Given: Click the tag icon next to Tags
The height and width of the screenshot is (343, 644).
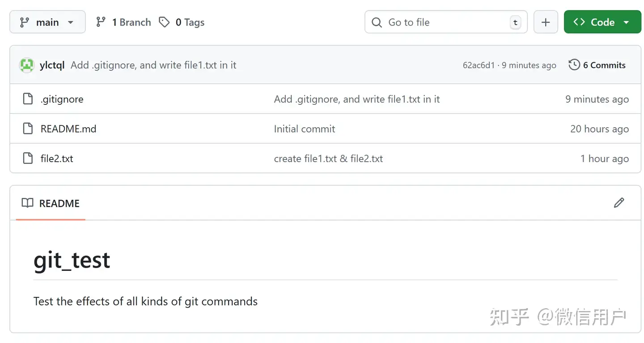Looking at the screenshot, I should click(x=165, y=22).
